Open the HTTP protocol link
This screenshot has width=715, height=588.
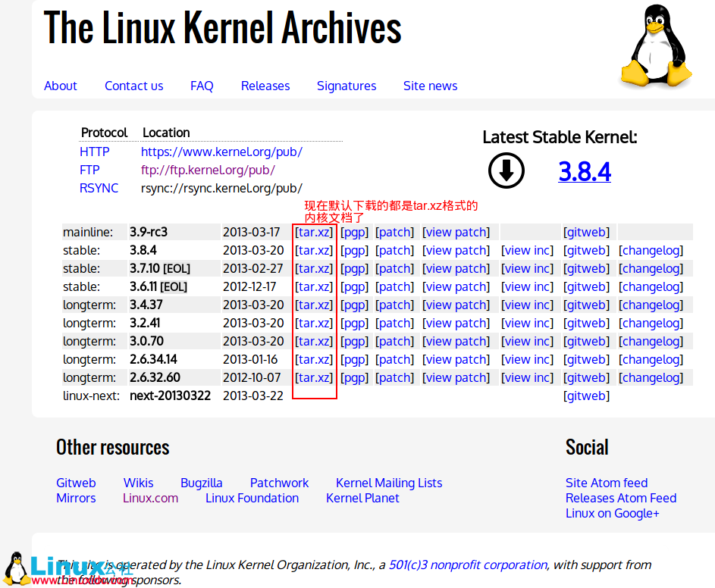(95, 152)
